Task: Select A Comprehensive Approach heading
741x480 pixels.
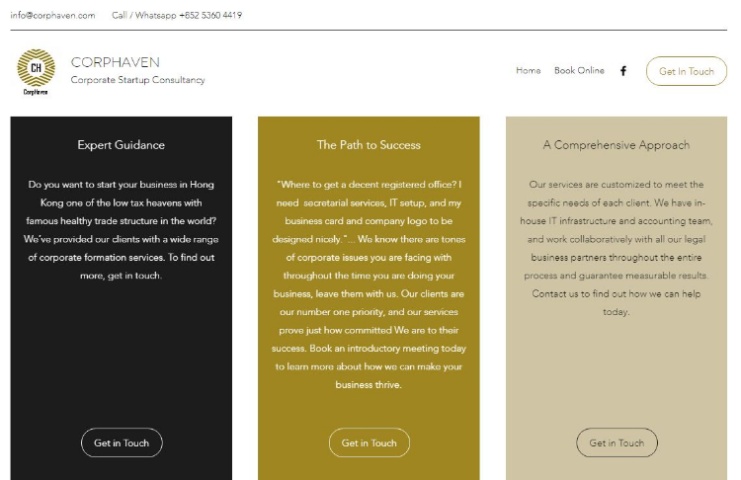Action: coord(616,145)
